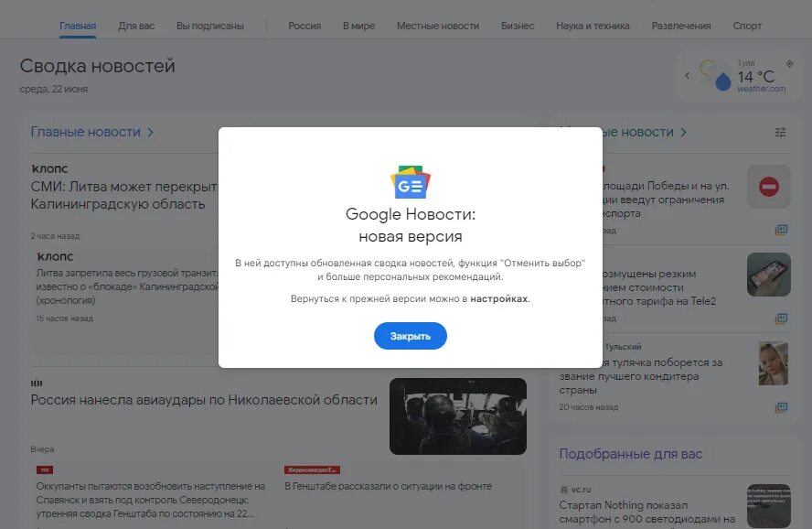Click the Google News logo in the dialog
The image size is (812, 529).
pos(411,182)
